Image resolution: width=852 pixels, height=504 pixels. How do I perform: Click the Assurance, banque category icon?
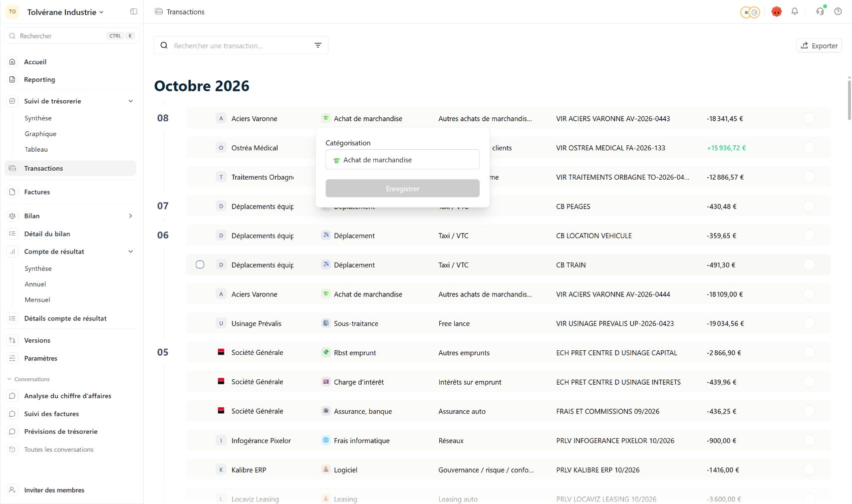point(326,411)
